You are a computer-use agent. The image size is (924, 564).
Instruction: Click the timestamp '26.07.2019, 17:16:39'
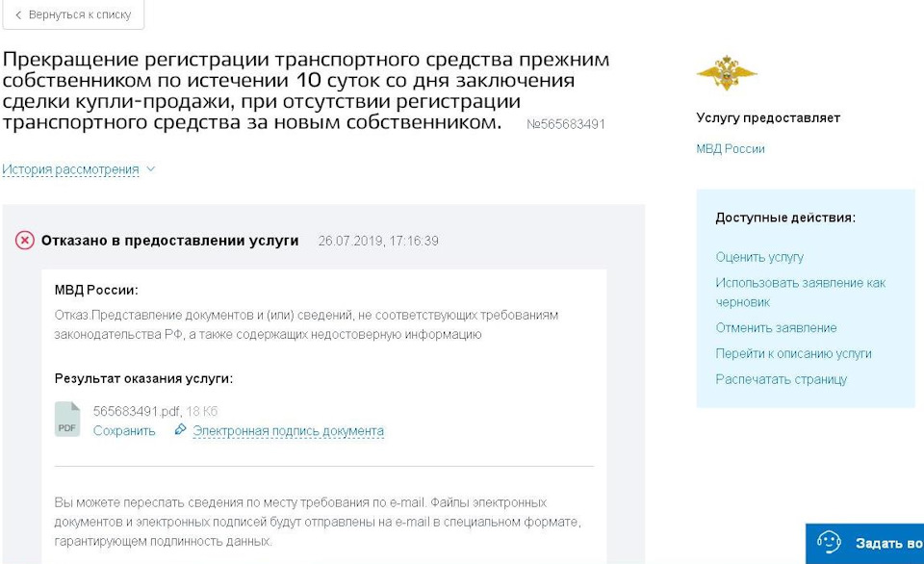click(378, 241)
